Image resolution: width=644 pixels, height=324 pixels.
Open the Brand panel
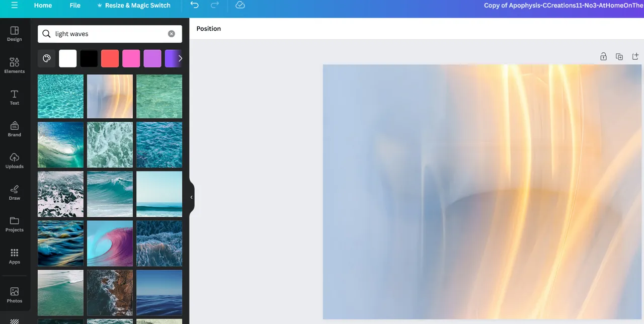click(15, 129)
